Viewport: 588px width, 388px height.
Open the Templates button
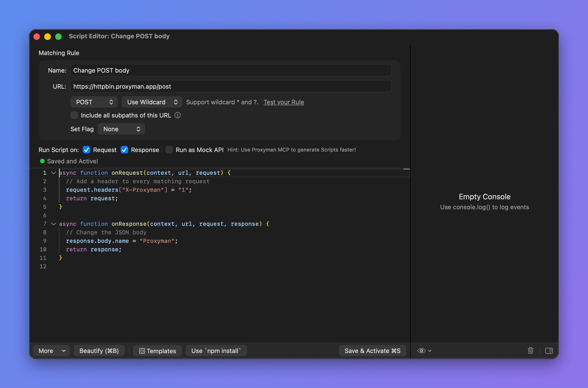point(157,351)
